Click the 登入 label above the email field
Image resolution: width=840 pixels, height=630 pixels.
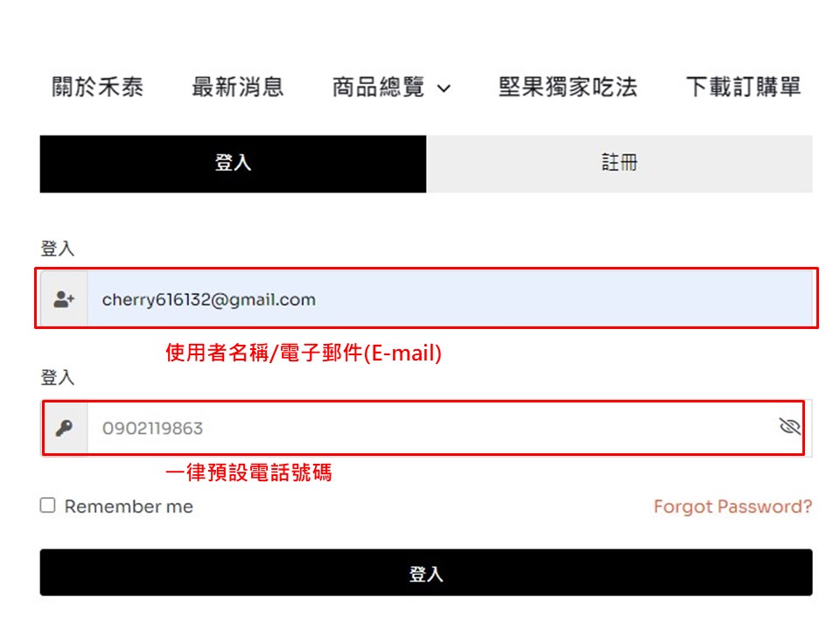click(x=58, y=249)
